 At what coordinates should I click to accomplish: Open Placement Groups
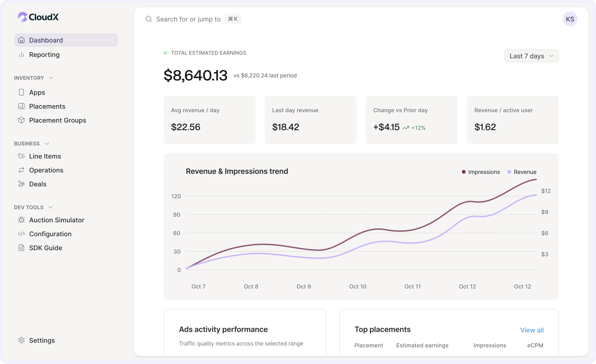[x=57, y=120]
